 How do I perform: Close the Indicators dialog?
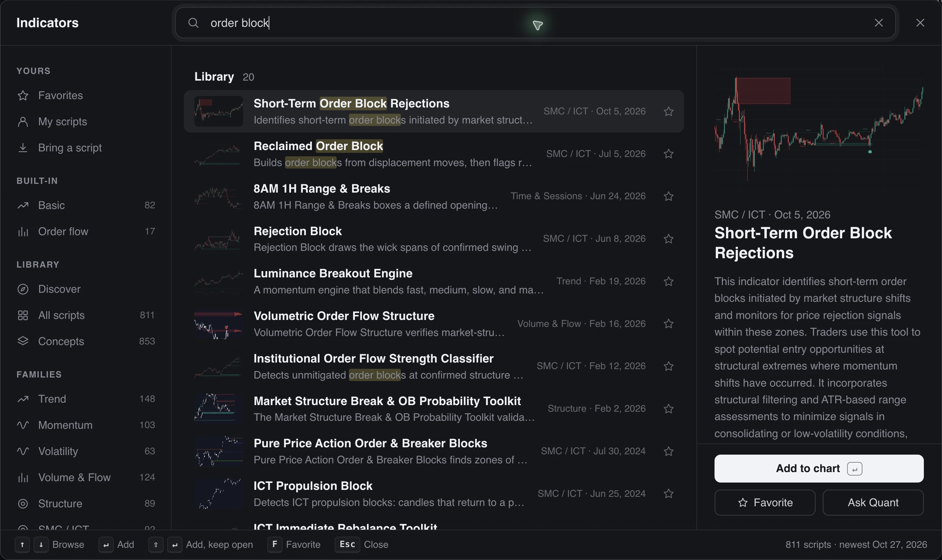[x=920, y=23]
